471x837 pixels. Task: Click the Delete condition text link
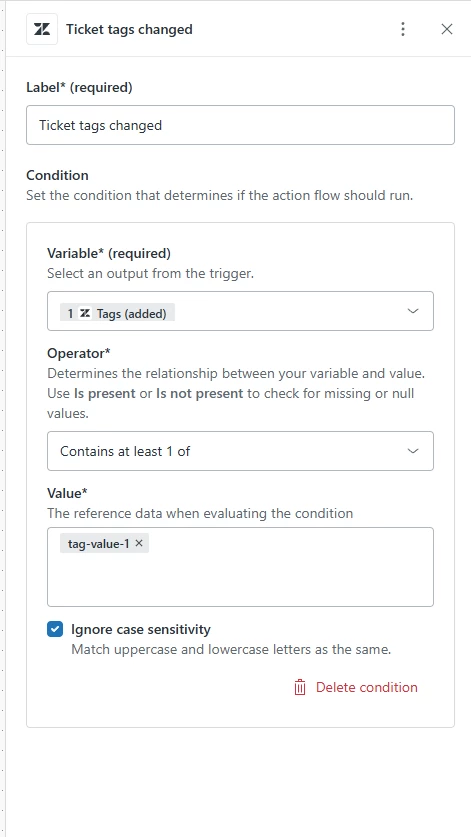coord(367,687)
